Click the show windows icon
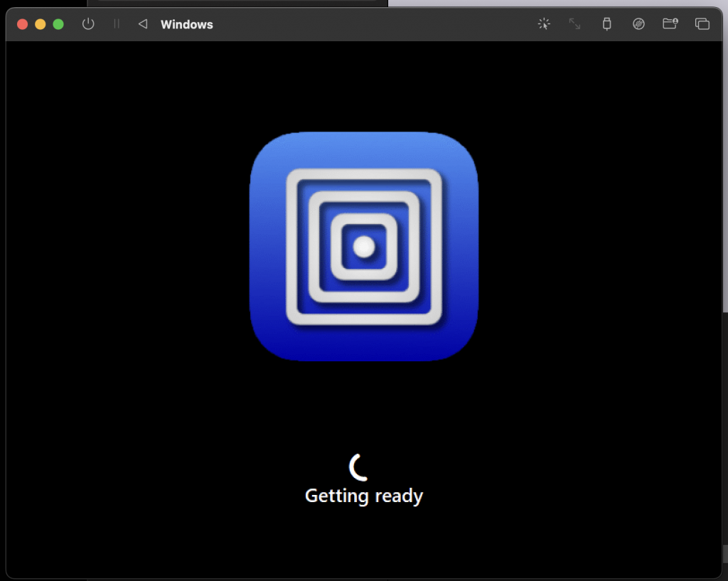 (x=702, y=24)
